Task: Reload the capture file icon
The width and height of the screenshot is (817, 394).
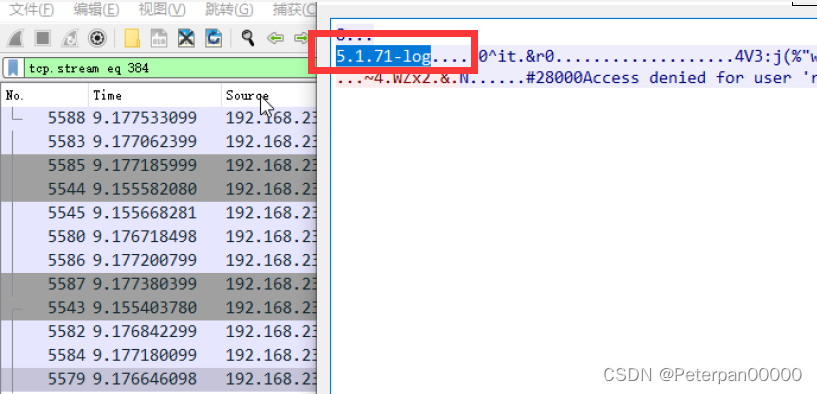Action: click(214, 38)
